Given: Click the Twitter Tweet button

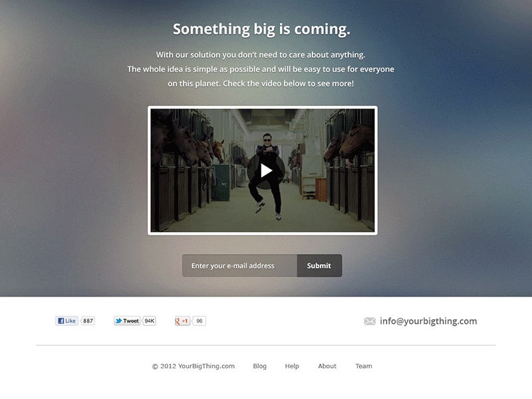Looking at the screenshot, I should 127,321.
